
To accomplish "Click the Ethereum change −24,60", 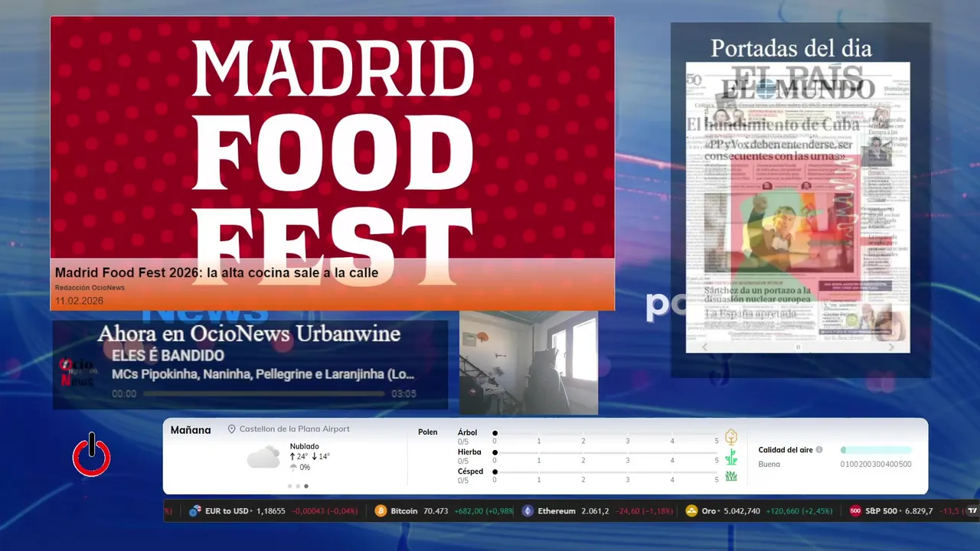I will (628, 511).
